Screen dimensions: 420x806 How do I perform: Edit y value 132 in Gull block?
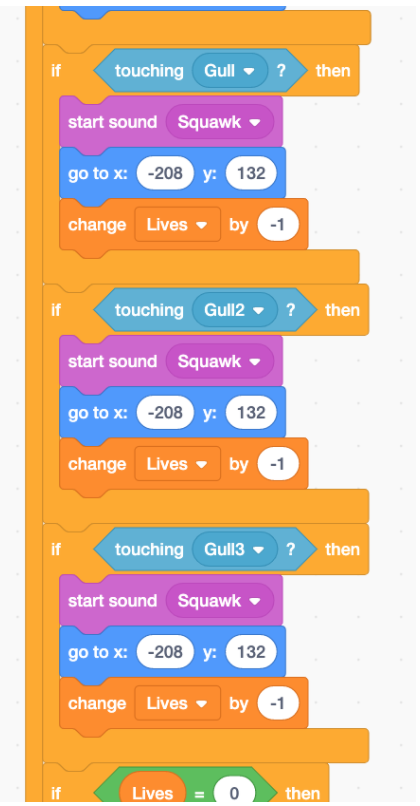click(x=251, y=173)
